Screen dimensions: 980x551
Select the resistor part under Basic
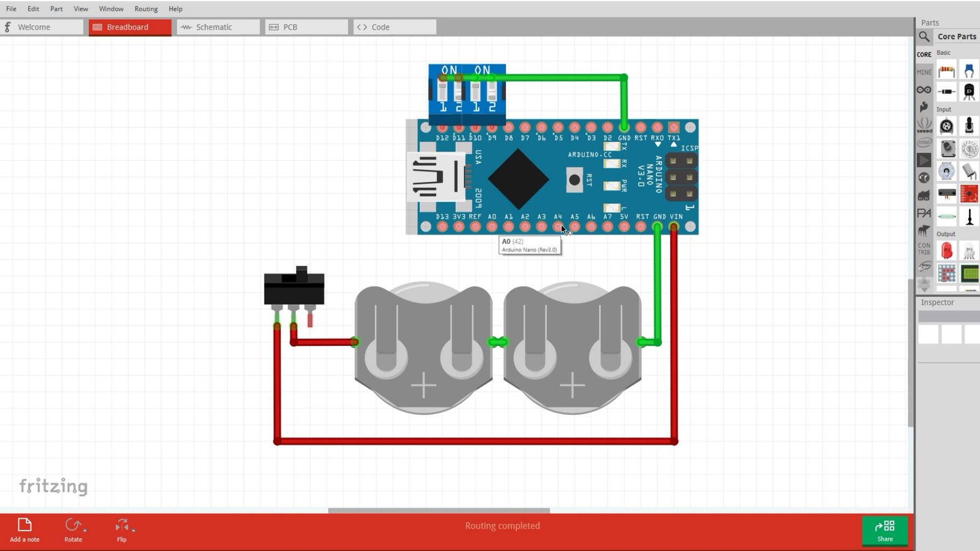tap(947, 70)
